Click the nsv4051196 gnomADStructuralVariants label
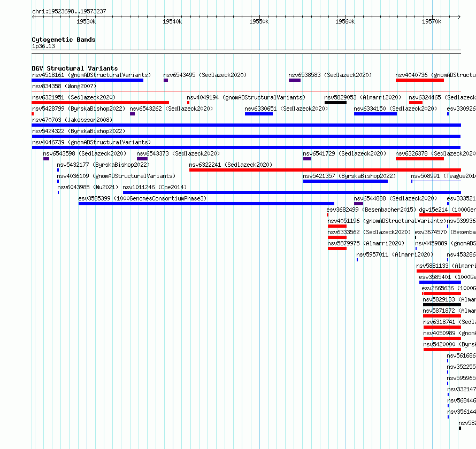This screenshot has height=449, width=476. tap(387, 221)
